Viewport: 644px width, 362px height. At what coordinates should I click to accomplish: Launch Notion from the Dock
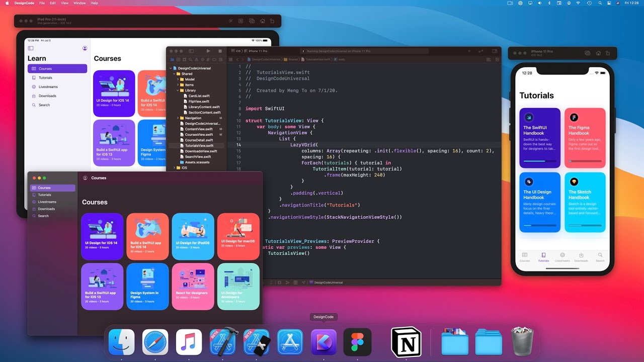point(406,342)
